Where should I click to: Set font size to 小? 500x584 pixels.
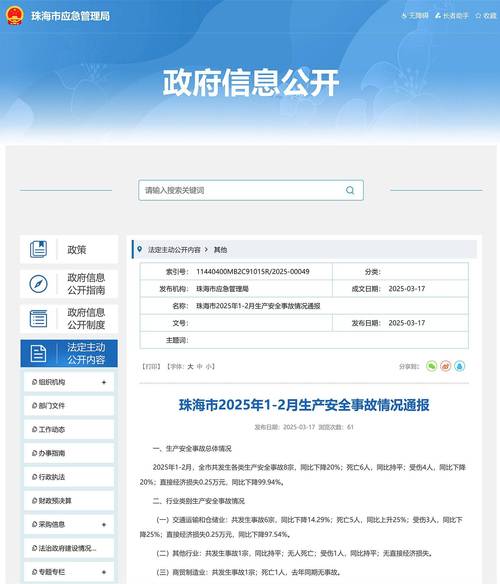pos(208,366)
